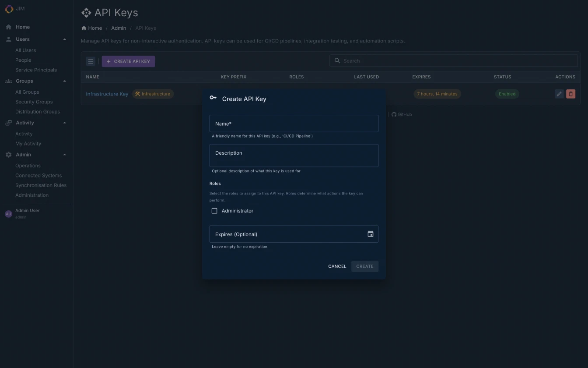Click the Admin User avatar in the sidebar
Screen dimensions: 588x368
tap(8, 213)
